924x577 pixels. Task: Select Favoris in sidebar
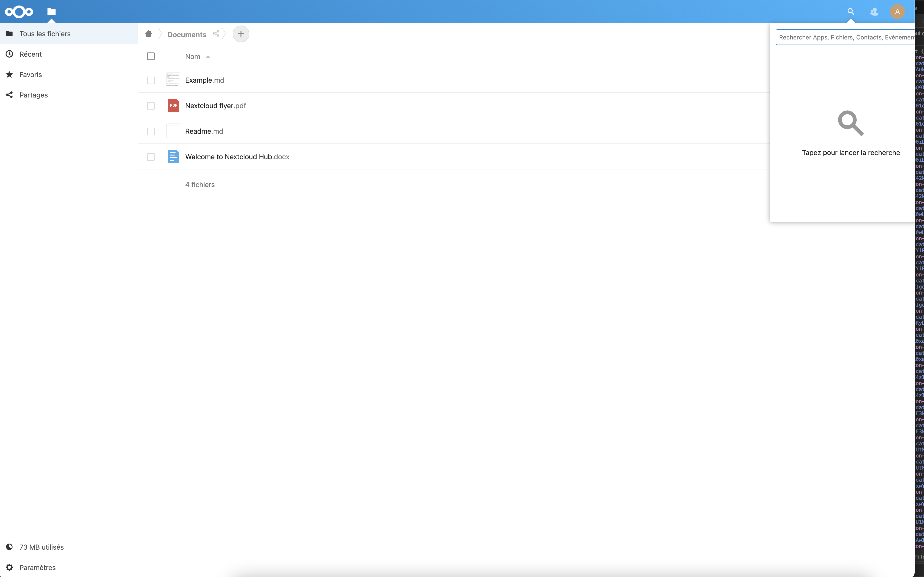tap(31, 75)
